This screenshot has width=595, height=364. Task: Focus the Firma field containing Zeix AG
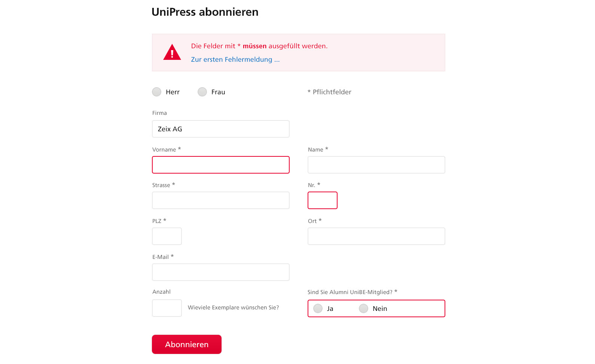(221, 129)
